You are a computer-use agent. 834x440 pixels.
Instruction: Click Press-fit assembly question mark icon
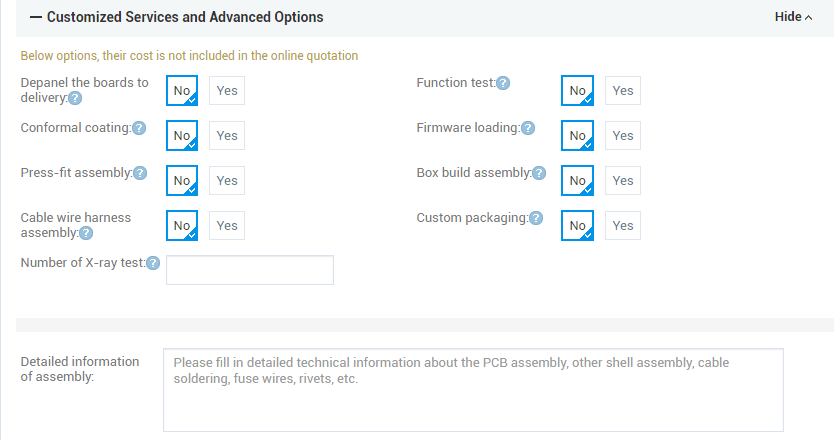click(x=140, y=173)
